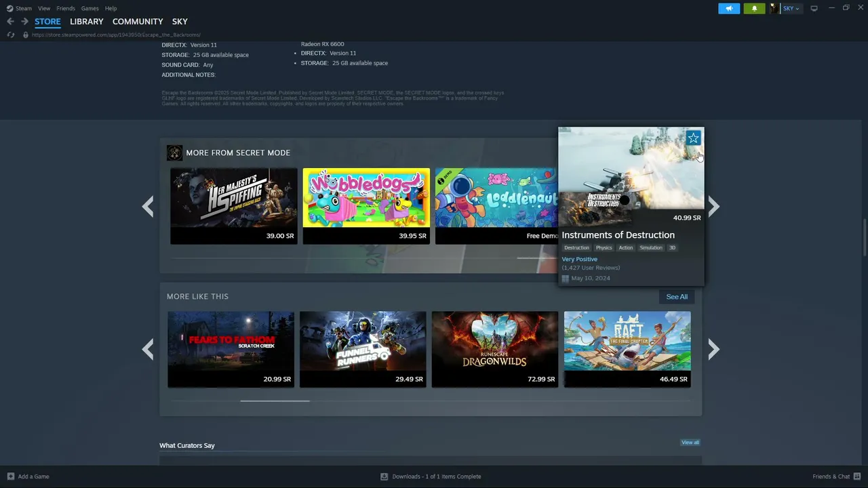Viewport: 868px width, 488px height.
Task: Open the Games menu
Action: 90,8
